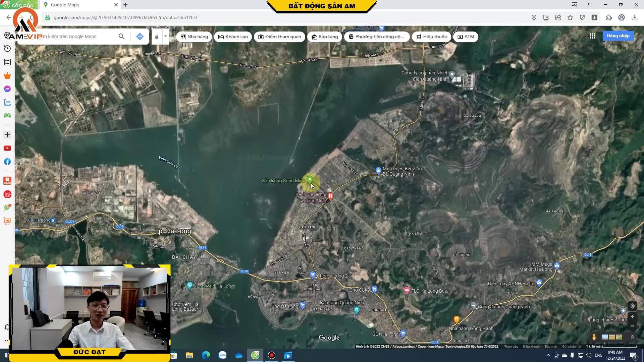
Task: Click the Bảo tàng Quảng Ninh museum marker
Action: (x=357, y=310)
